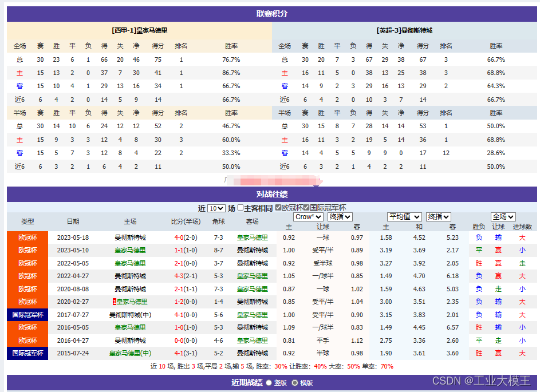Click the 对战往绩 section header
Image resolution: width=540 pixels, height=392 pixels.
coord(272,194)
